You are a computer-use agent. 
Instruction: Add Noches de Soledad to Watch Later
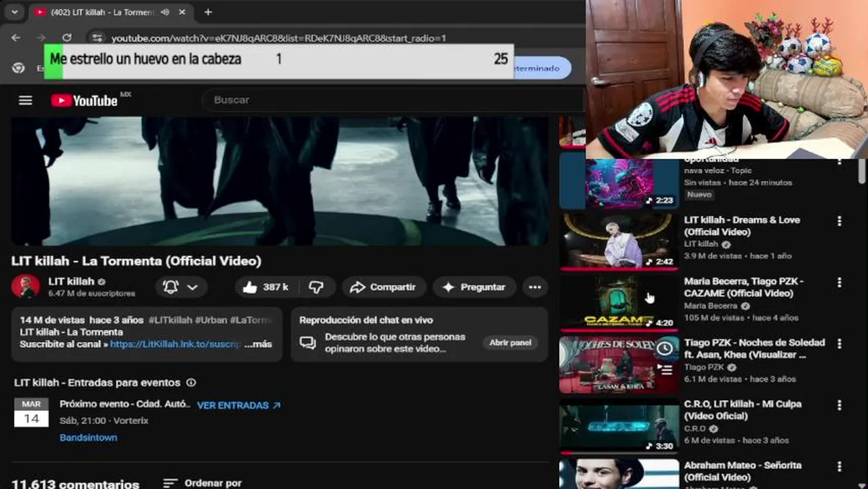664,349
